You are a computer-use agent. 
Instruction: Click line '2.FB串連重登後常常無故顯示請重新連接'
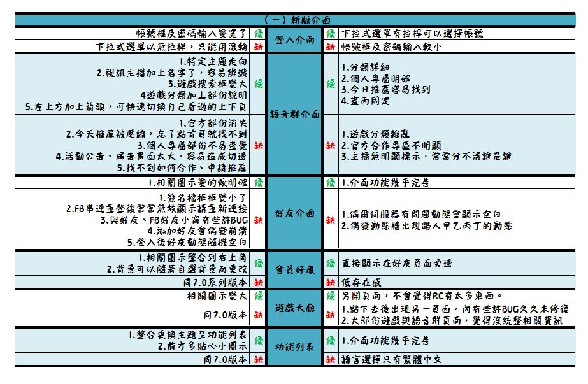156,208
